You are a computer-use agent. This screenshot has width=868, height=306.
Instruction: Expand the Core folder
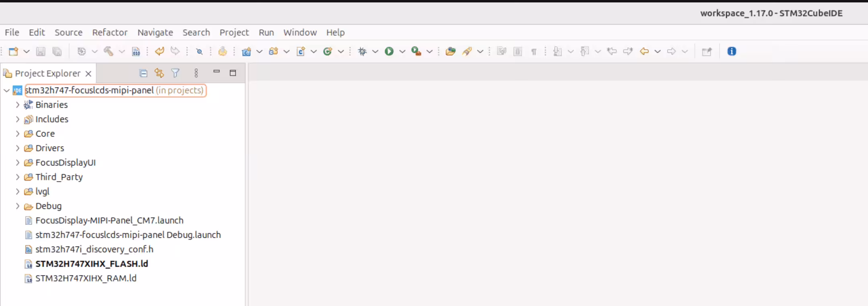[18, 134]
